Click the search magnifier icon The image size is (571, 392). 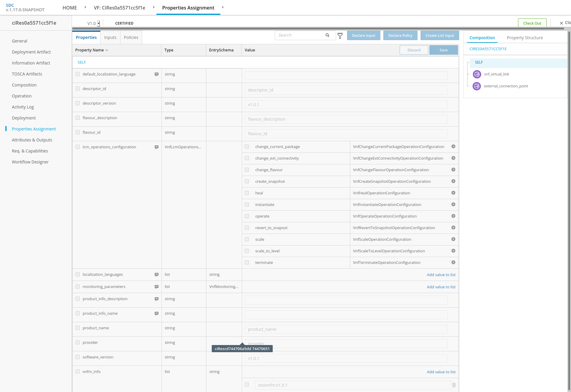(x=327, y=35)
